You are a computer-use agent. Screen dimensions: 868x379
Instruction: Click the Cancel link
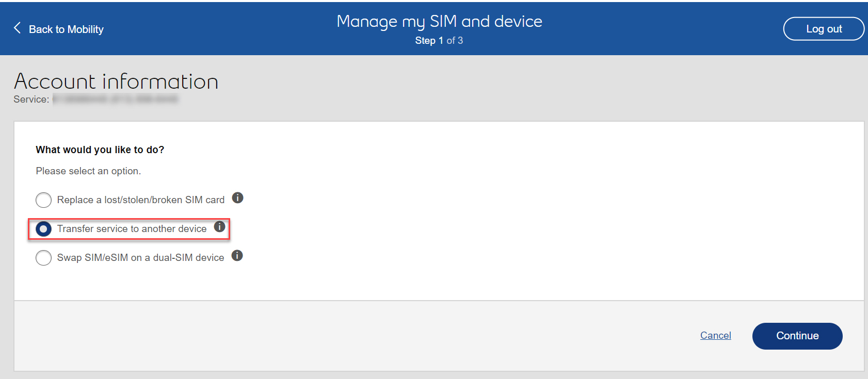coord(715,336)
